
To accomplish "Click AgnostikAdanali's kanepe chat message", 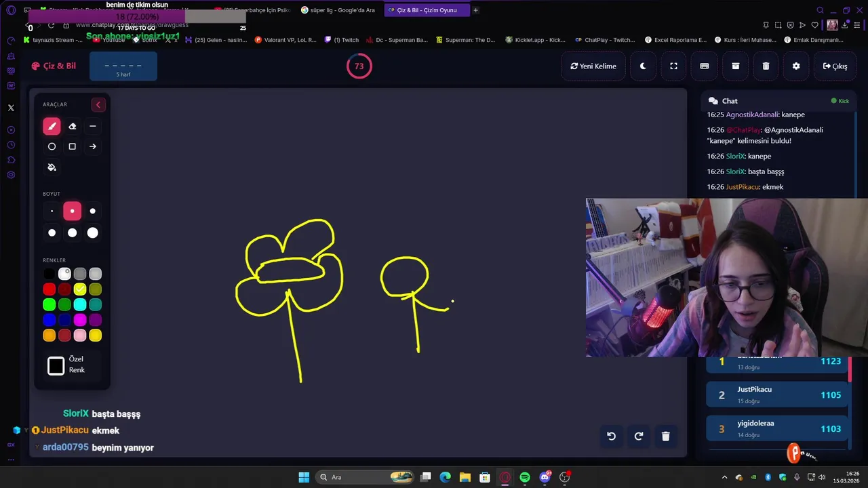I will [756, 115].
